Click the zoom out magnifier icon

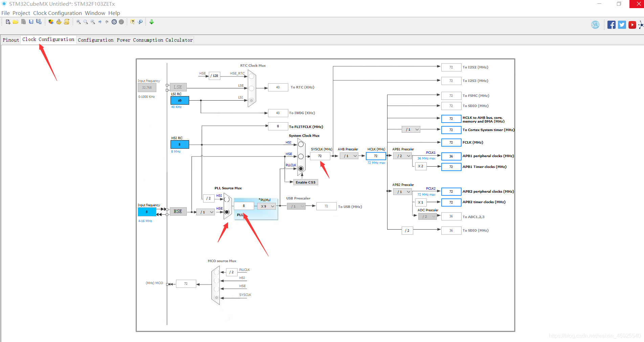[x=93, y=22]
